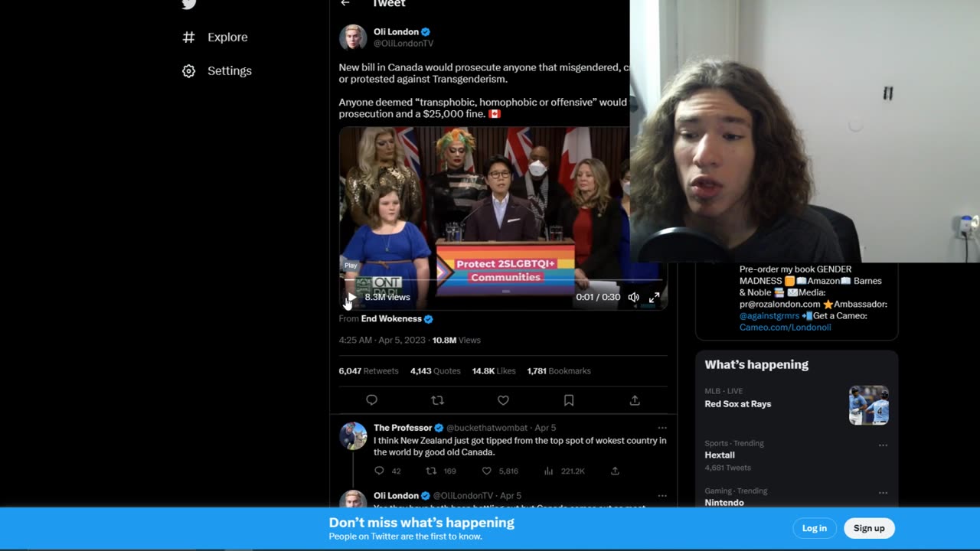
Task: Open the Settings gear icon
Action: point(188,70)
